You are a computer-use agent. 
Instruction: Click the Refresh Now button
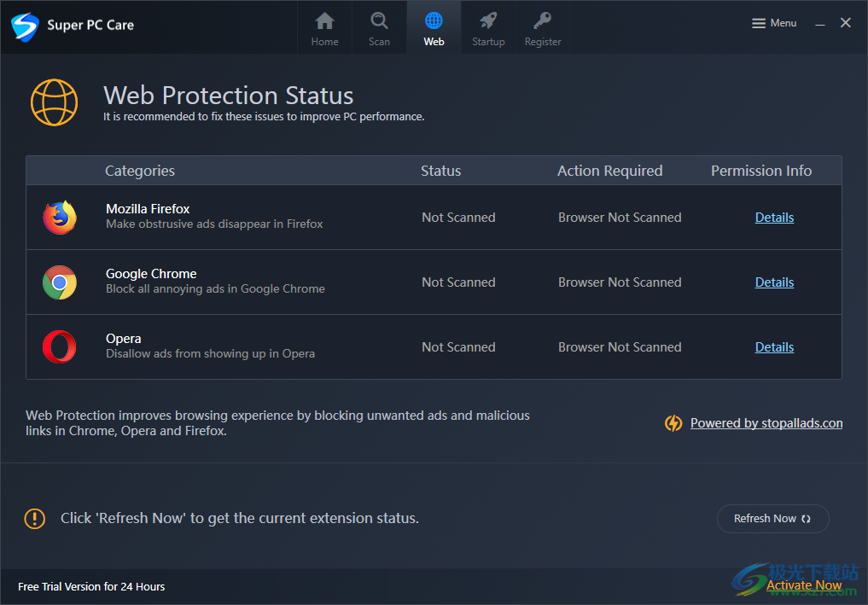pyautogui.click(x=772, y=519)
